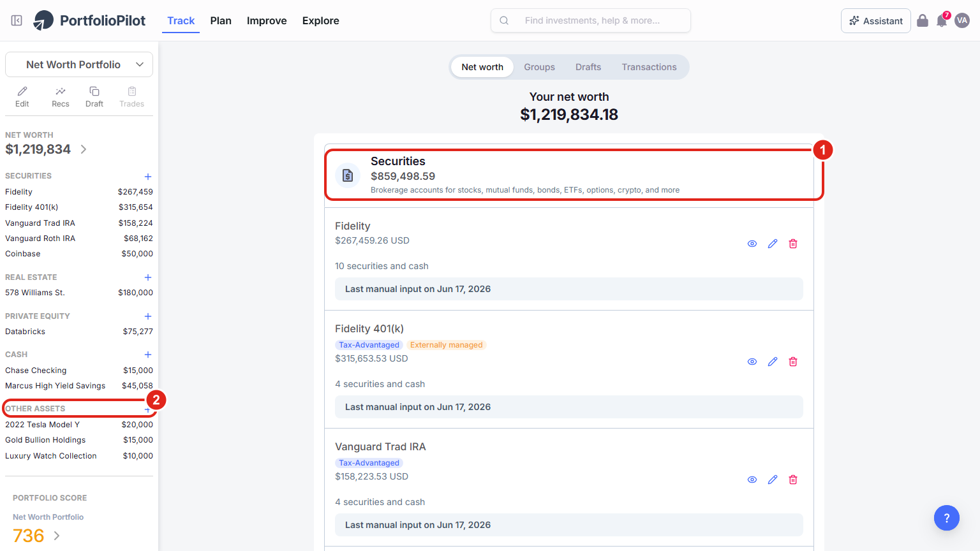The height and width of the screenshot is (551, 980).
Task: Collapse the sidebar panel icon
Action: tap(17, 20)
